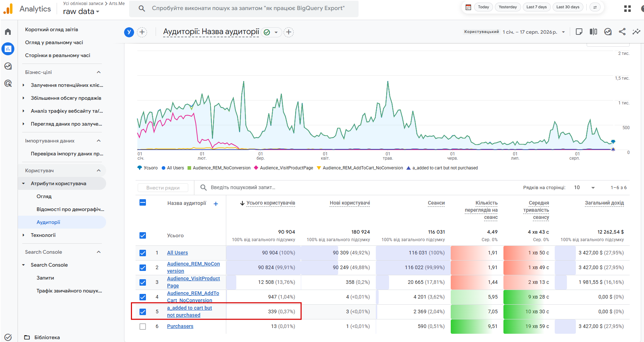This screenshot has width=644, height=342.
Task: Click the share report icon
Action: pos(622,32)
